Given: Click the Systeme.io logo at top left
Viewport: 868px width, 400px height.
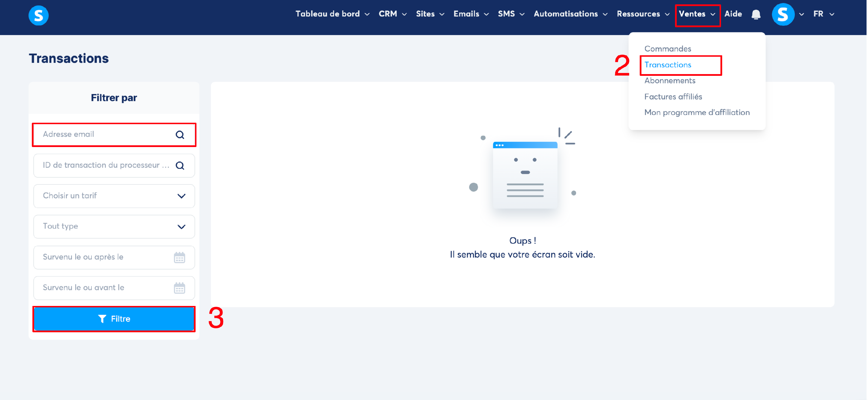Looking at the screenshot, I should 38,15.
